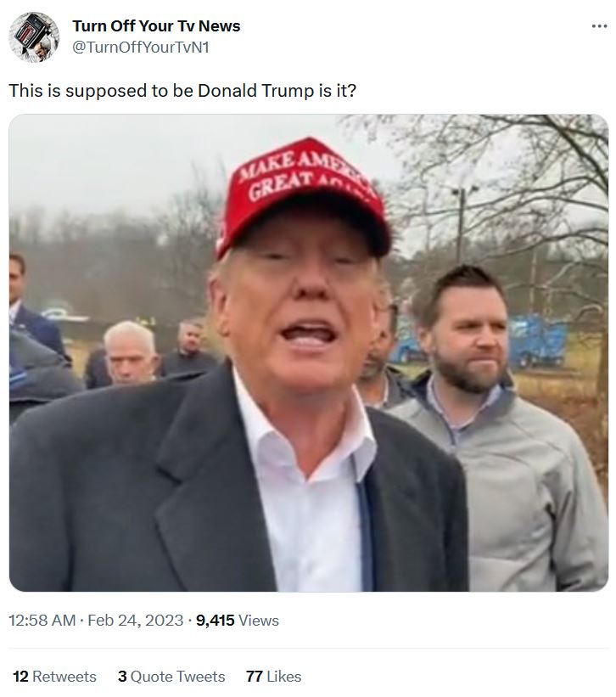Click the Feb 24, 2023 date
616x697 pixels.
pyautogui.click(x=136, y=620)
